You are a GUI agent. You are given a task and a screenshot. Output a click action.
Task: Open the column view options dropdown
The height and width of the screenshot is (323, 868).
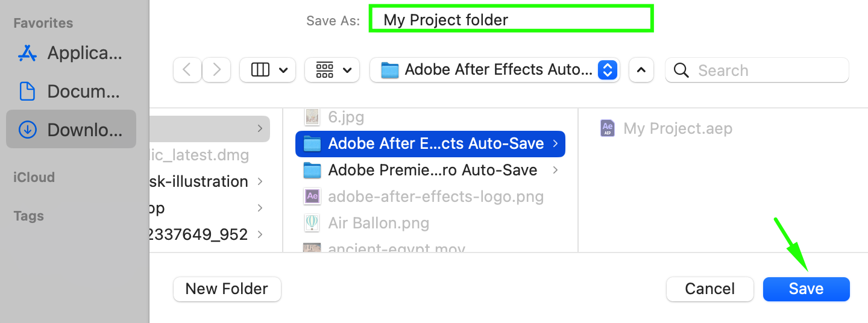268,70
